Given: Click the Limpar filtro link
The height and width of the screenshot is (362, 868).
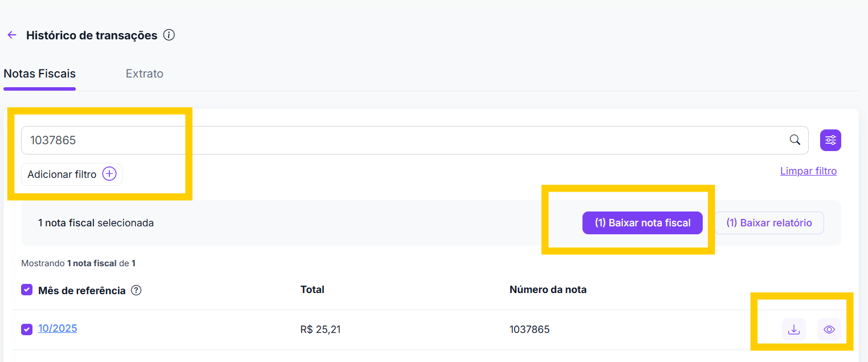Looking at the screenshot, I should pos(808,171).
